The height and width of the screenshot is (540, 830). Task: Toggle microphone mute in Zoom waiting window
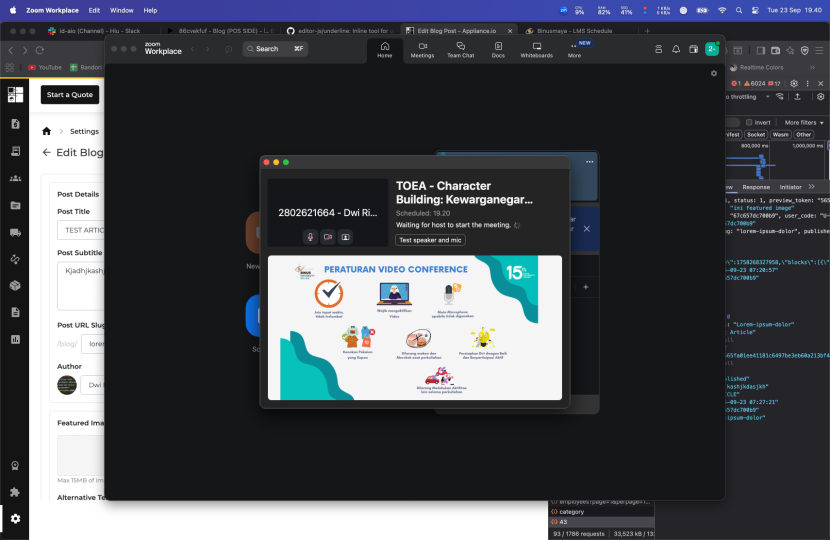pyautogui.click(x=310, y=237)
